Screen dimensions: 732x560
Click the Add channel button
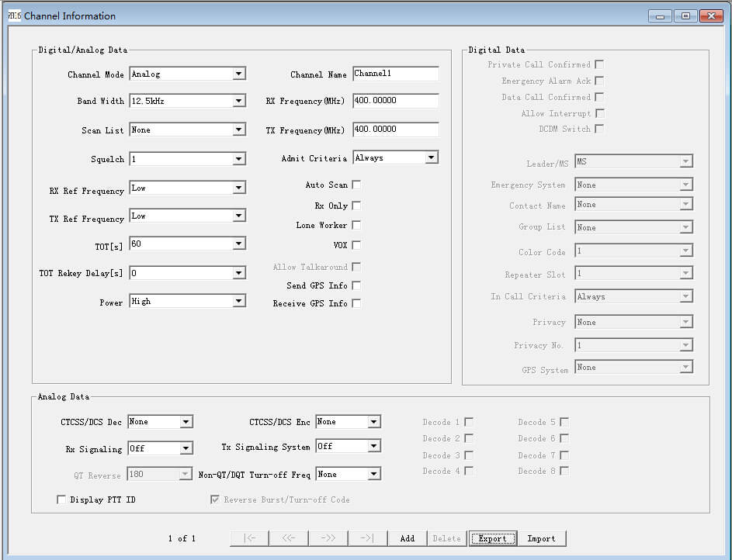[x=407, y=538]
